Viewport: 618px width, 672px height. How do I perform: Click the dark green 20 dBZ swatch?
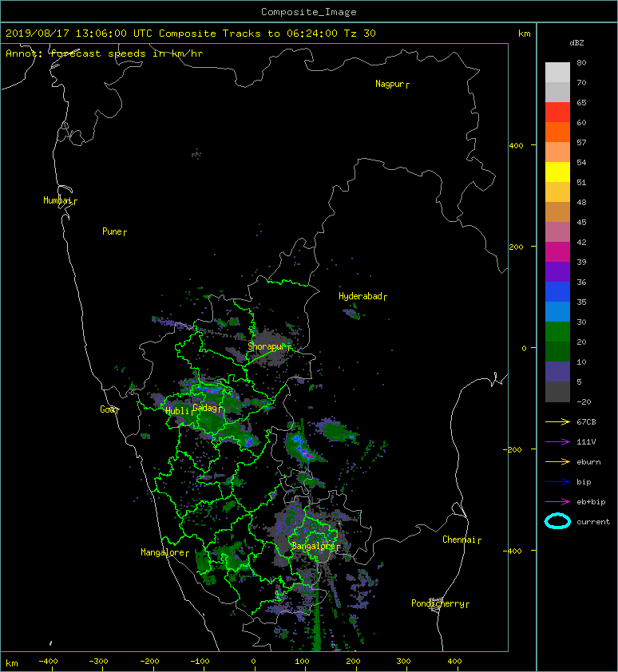click(x=557, y=352)
